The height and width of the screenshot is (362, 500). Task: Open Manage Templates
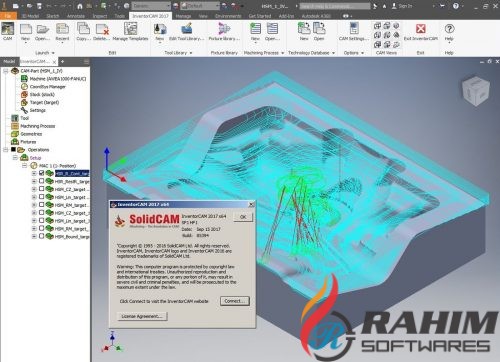tap(130, 31)
